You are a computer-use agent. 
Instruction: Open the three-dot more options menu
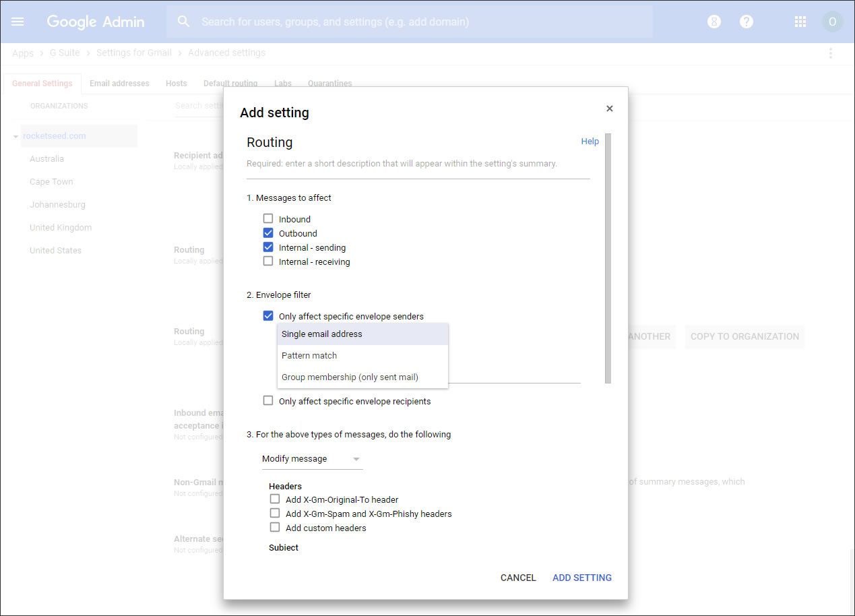[x=830, y=53]
